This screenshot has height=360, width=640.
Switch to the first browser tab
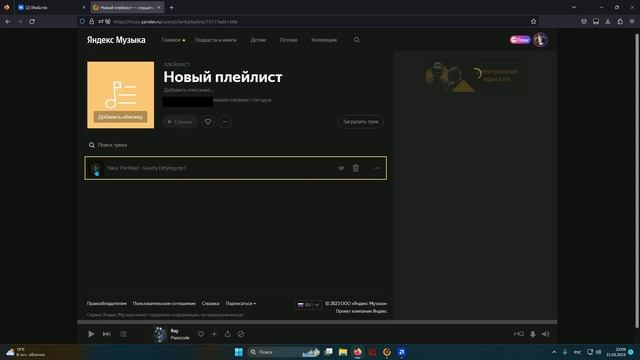coord(51,7)
